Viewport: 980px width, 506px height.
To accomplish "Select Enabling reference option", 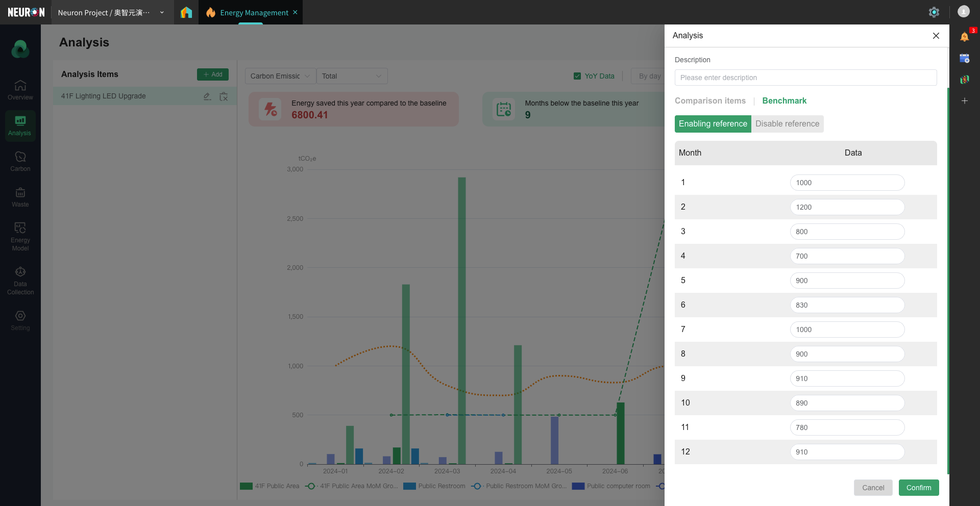I will pos(713,124).
